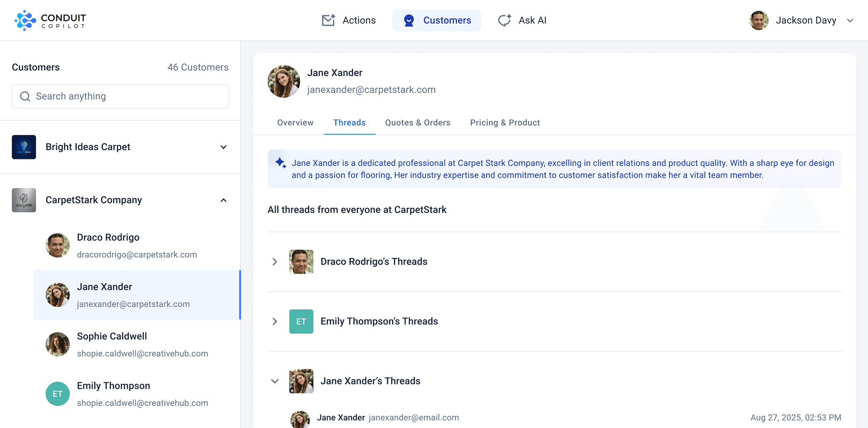Image resolution: width=868 pixels, height=428 pixels.
Task: Select Emily Thompson in customer list
Action: click(137, 394)
